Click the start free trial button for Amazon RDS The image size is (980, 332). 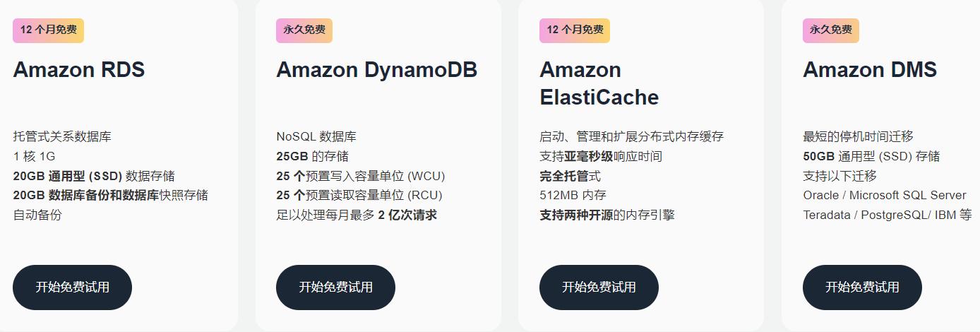72,287
